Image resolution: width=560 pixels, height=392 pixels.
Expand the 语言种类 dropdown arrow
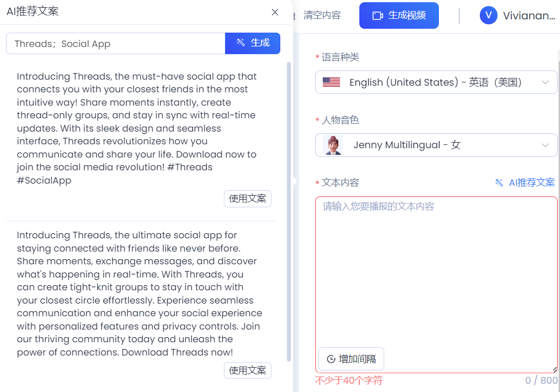click(x=545, y=82)
